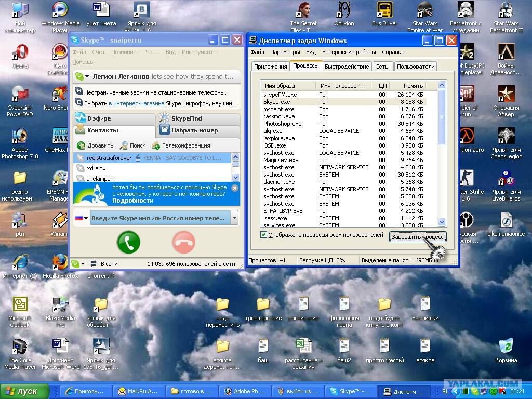Expand the Skype status dropdown in the status bar
Image resolution: width=532 pixels, height=399 pixels.
coord(78,263)
